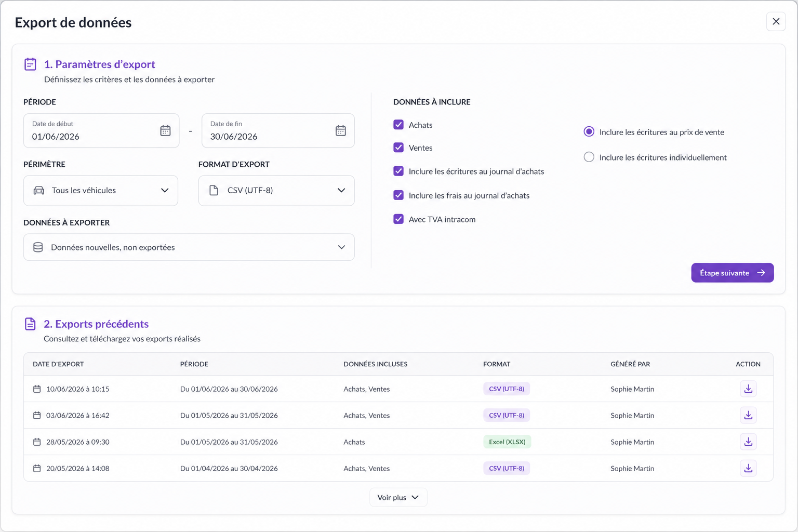Close the Export de données dialog
Screen dimensions: 798x532
(x=776, y=21)
